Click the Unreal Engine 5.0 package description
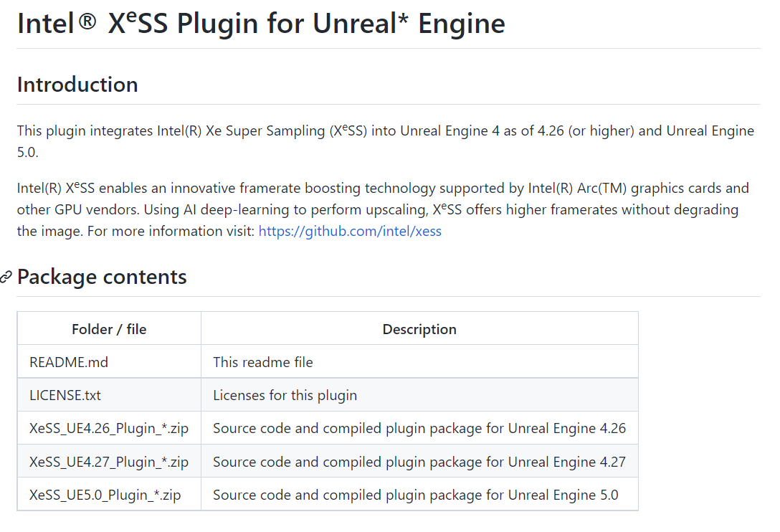This screenshot has width=780, height=532. [415, 495]
